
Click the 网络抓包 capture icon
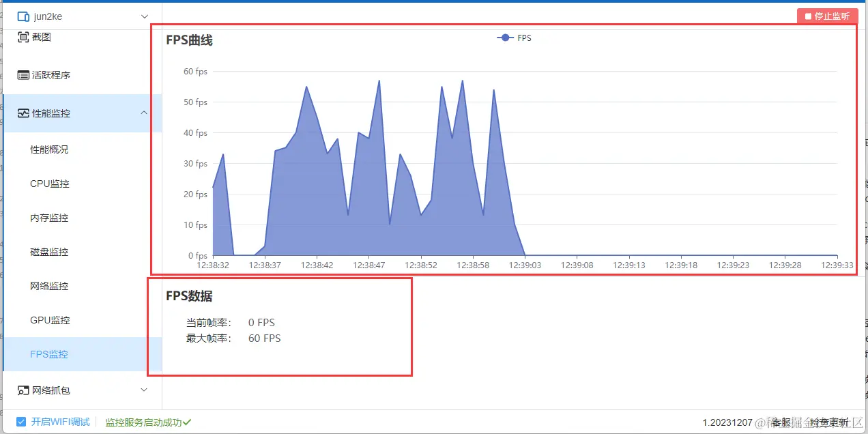(23, 390)
